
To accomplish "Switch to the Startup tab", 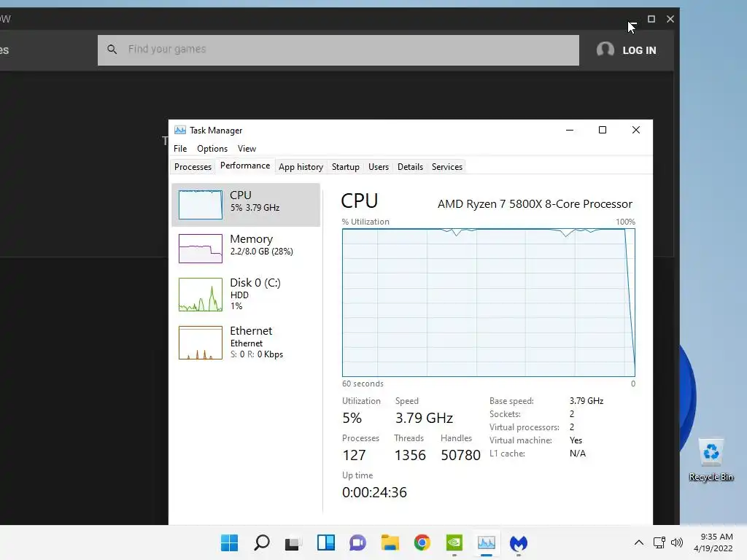I will (x=346, y=167).
